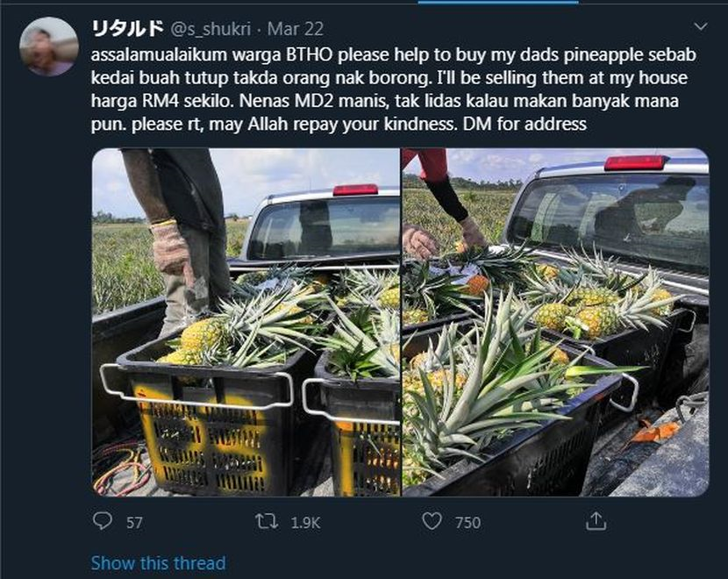The height and width of the screenshot is (579, 728).
Task: Like the tweet with heart icon
Action: tap(432, 521)
